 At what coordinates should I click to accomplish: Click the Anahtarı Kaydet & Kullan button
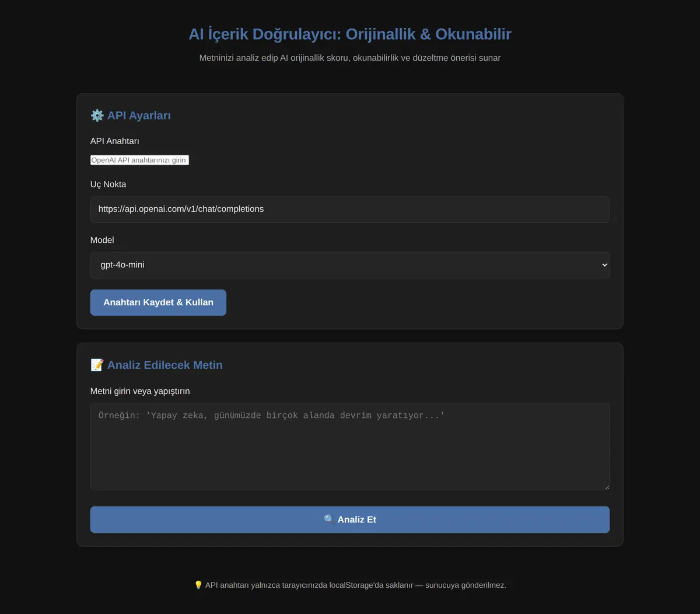coord(158,302)
